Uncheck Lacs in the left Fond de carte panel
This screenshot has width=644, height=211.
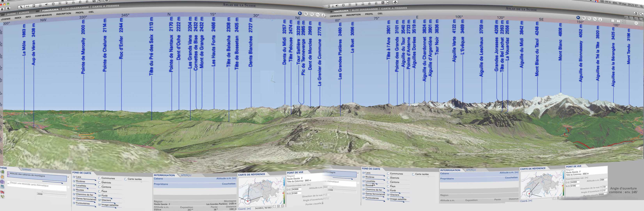coord(74,177)
